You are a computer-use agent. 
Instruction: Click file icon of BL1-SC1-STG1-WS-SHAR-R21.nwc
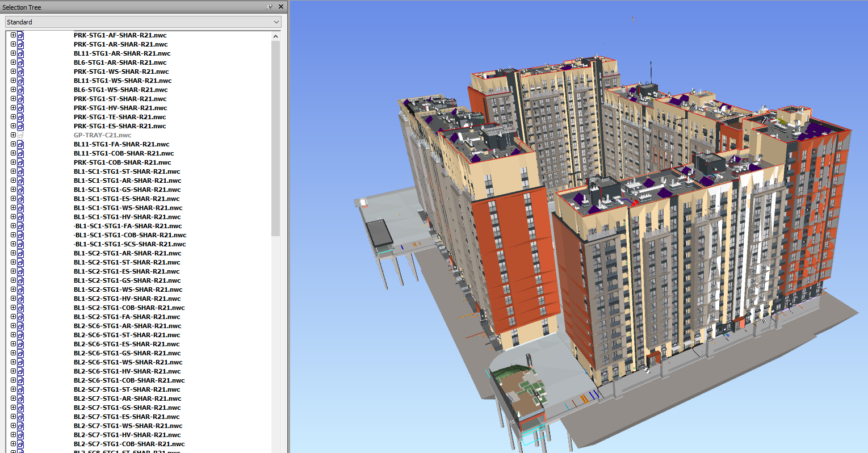20,208
